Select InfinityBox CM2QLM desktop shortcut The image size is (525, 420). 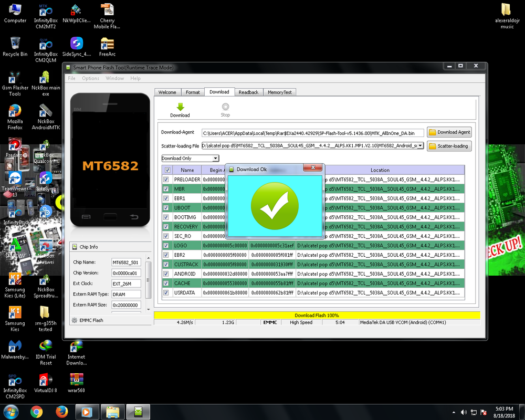coord(46,50)
